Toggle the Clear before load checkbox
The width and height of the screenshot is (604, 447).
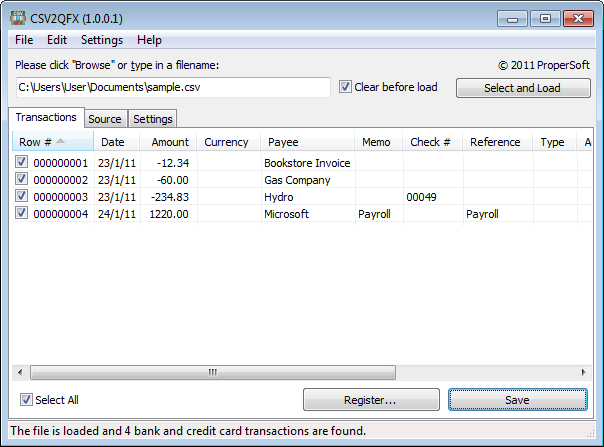tap(345, 87)
